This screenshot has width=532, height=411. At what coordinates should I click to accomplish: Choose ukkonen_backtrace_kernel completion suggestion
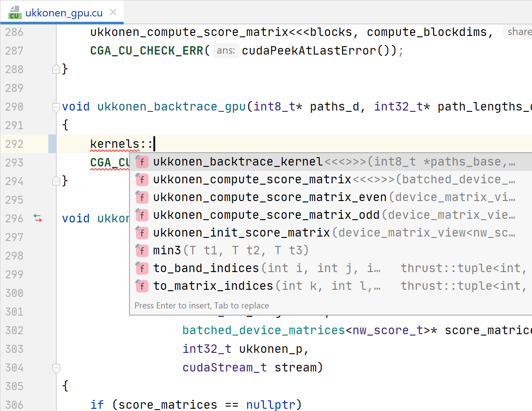click(331, 162)
